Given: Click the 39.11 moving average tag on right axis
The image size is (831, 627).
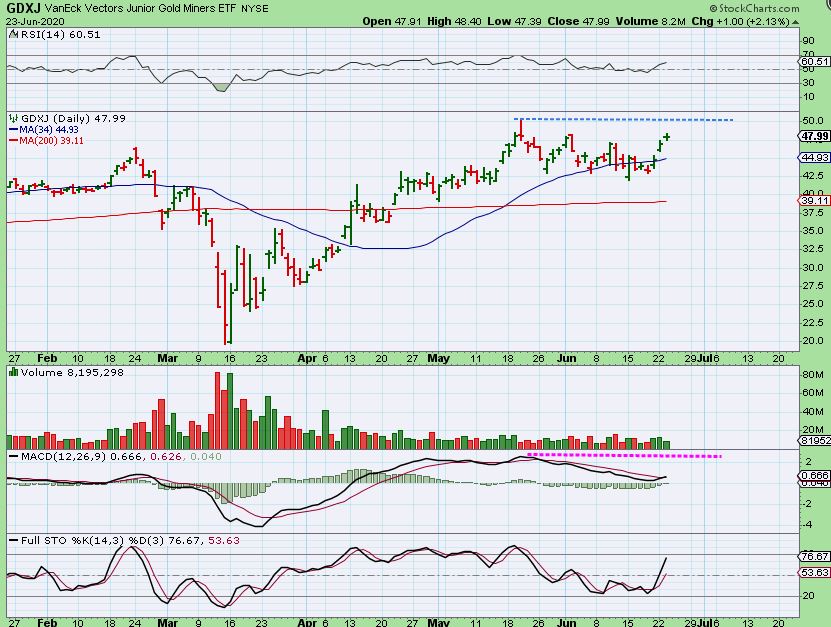Looking at the screenshot, I should point(814,200).
